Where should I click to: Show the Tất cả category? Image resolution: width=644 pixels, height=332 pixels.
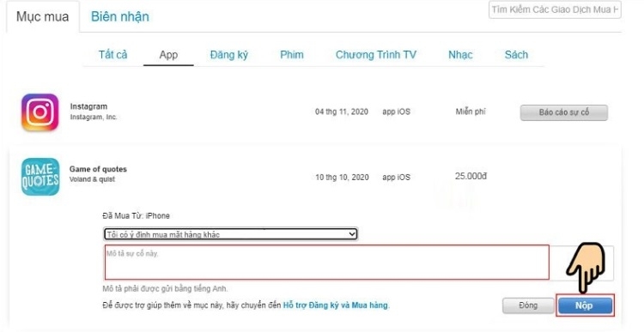click(x=113, y=55)
